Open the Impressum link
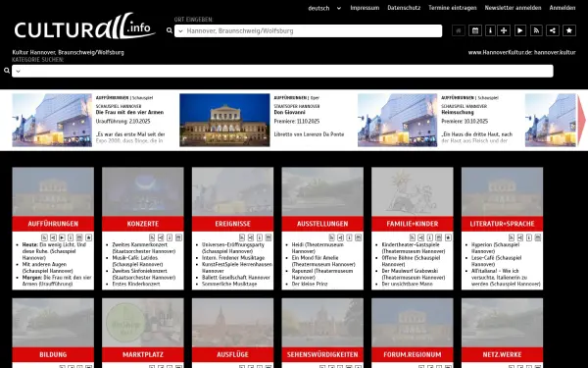Screen dimensions: 588x368 [x=365, y=8]
